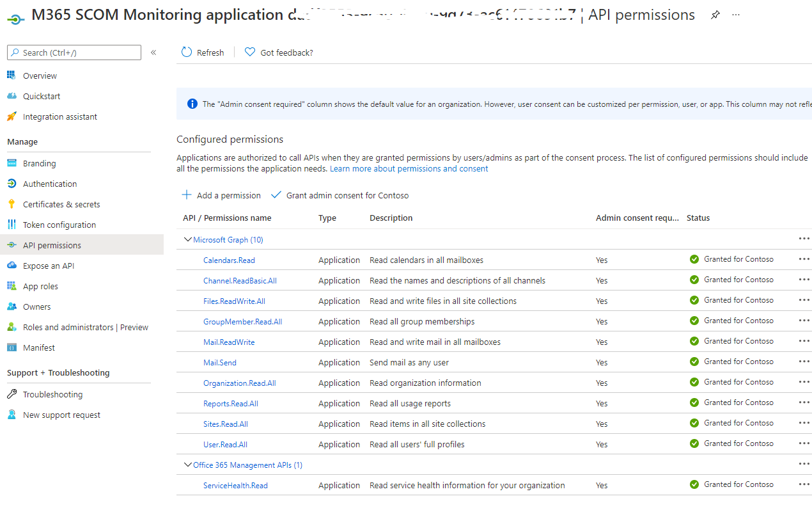Click the Token configuration bars icon
This screenshot has width=812, height=510.
click(12, 225)
